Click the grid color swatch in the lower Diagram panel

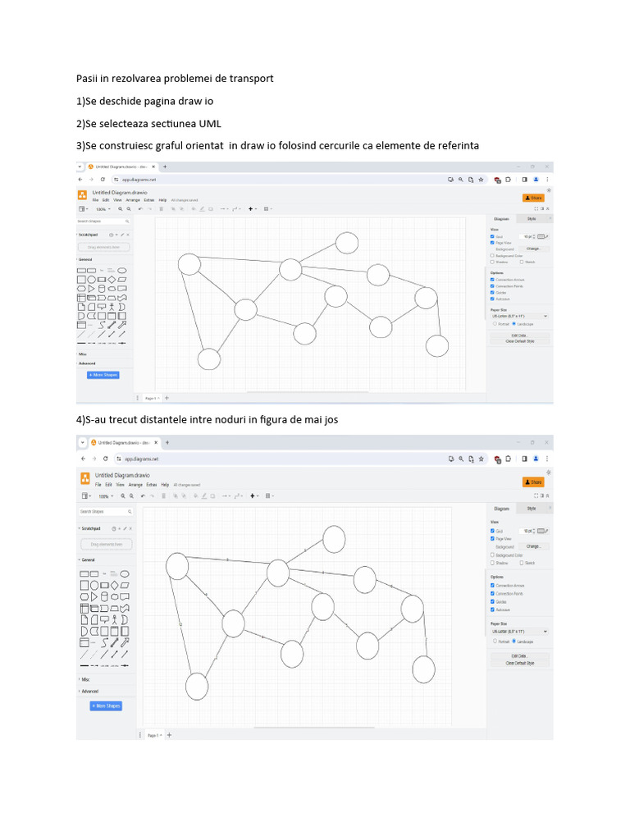(x=542, y=531)
